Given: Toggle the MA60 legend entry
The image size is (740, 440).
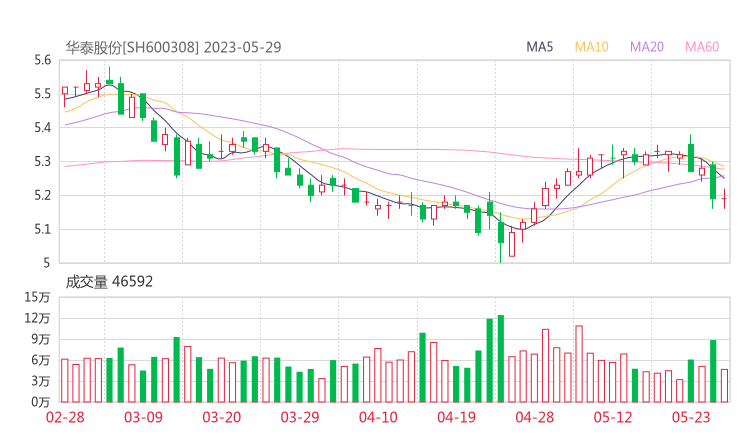Looking at the screenshot, I should pyautogui.click(x=702, y=47).
